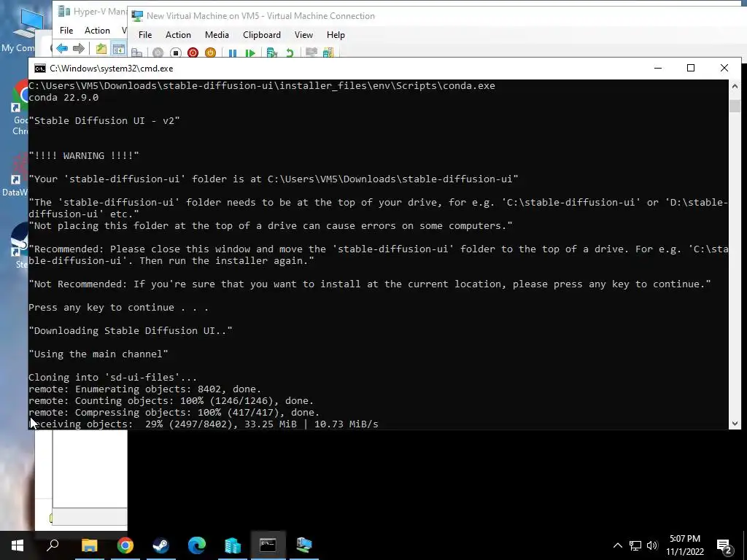Viewport: 747px width, 560px height.
Task: Open VM Connection File menu
Action: pos(145,35)
